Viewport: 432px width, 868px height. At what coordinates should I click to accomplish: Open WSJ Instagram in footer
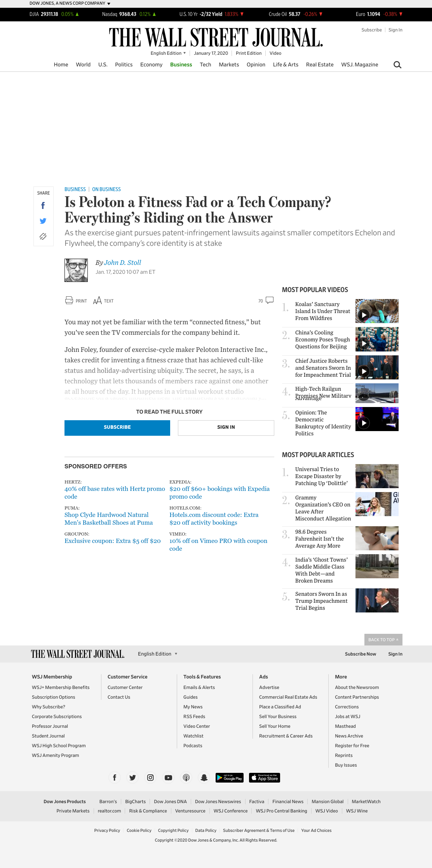click(150, 778)
